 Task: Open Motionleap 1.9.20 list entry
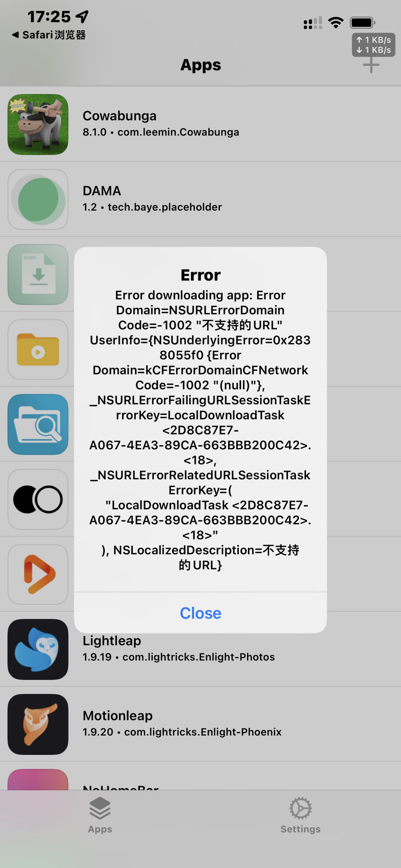click(x=200, y=725)
